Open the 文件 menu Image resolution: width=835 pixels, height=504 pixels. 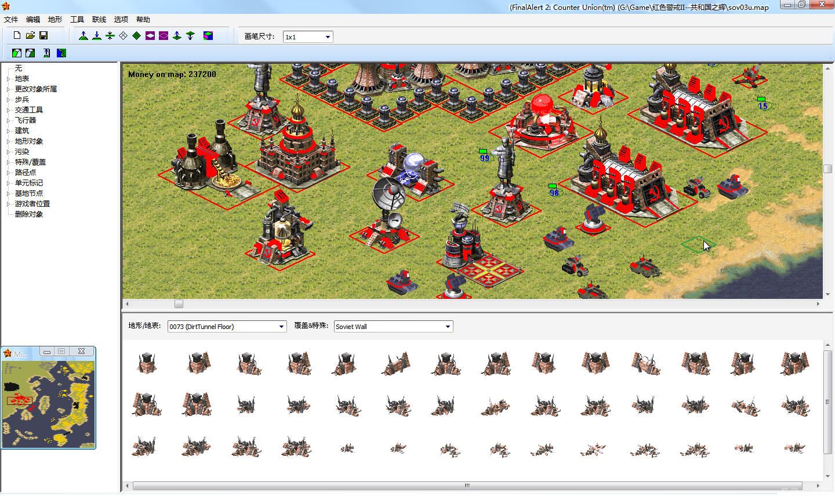coord(10,20)
